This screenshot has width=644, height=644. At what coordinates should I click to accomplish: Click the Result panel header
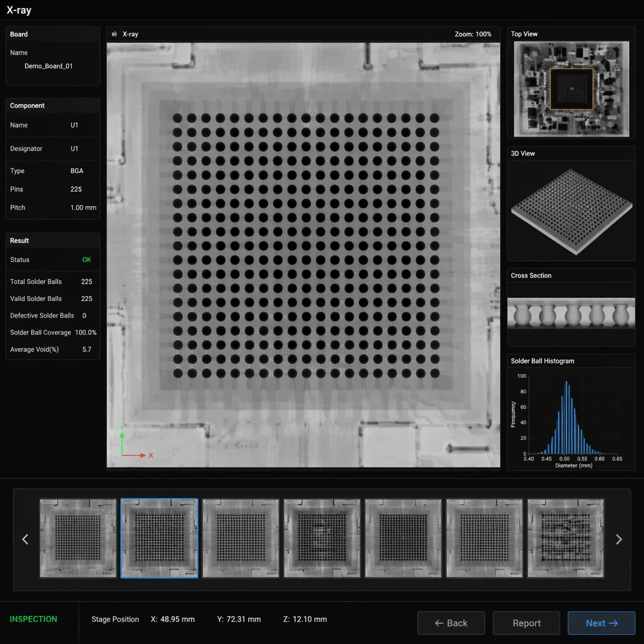click(x=53, y=240)
